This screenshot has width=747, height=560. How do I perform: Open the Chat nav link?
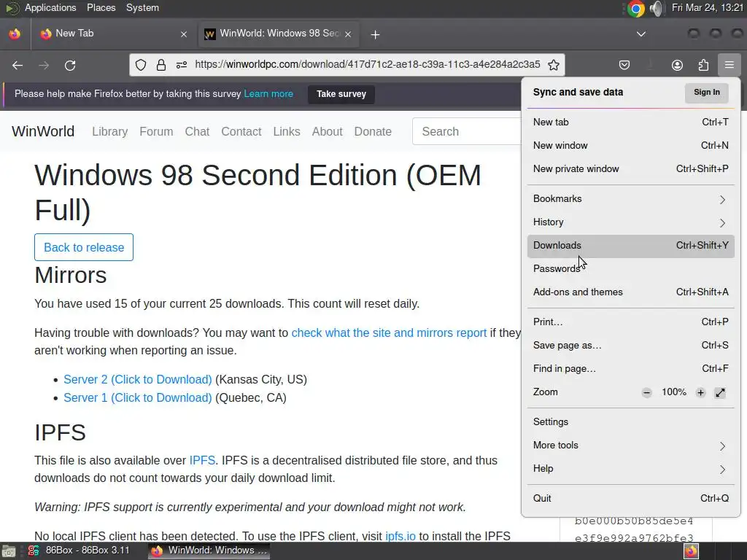tap(197, 131)
